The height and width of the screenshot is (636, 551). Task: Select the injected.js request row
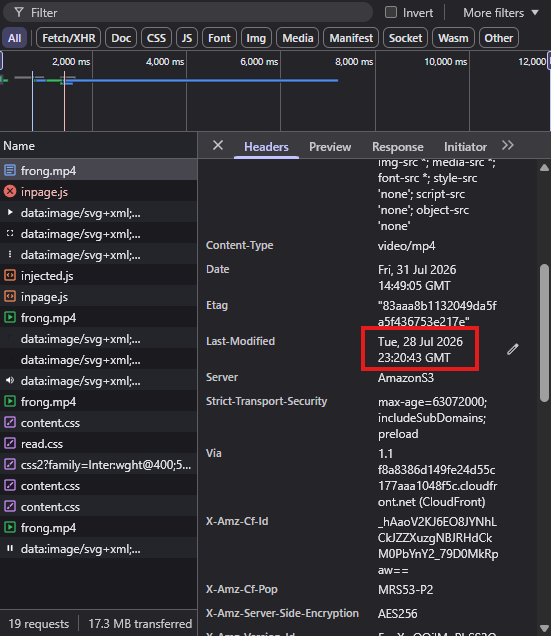[x=99, y=276]
